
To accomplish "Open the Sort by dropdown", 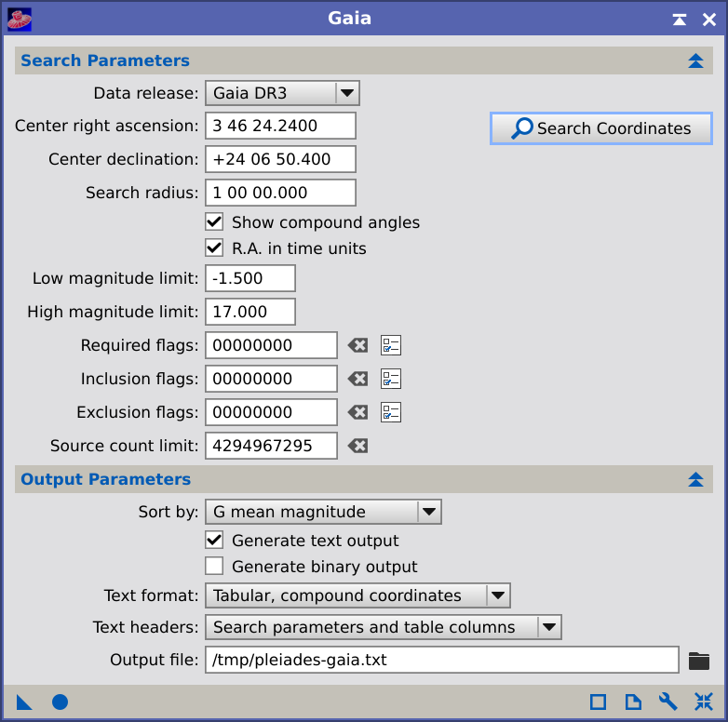I will 323,512.
